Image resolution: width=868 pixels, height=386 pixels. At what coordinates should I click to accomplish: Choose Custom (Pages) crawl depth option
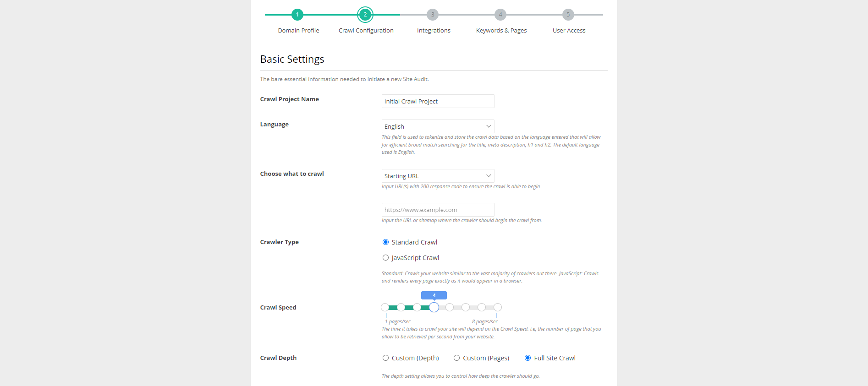click(x=457, y=358)
